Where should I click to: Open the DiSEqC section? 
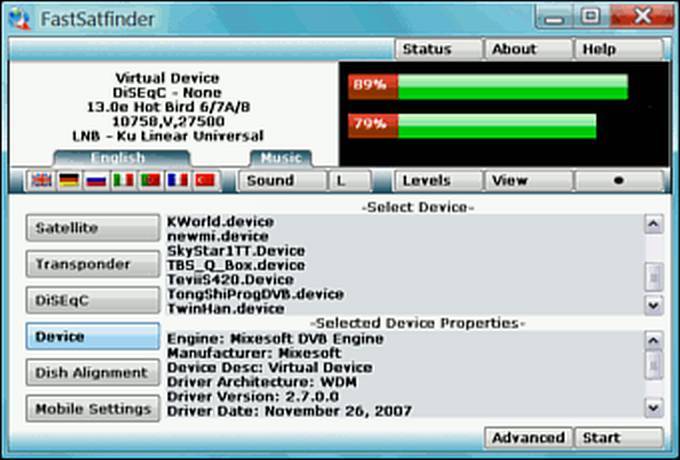[93, 300]
